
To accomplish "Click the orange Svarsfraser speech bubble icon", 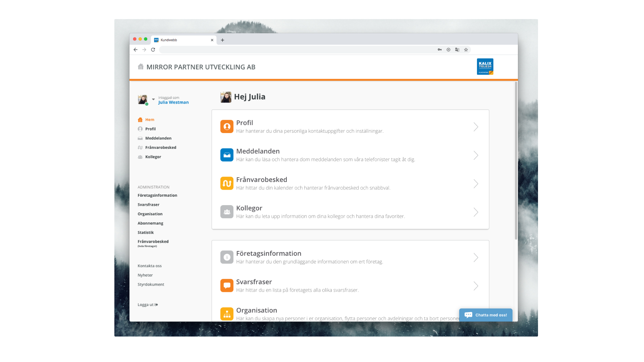I will [227, 286].
